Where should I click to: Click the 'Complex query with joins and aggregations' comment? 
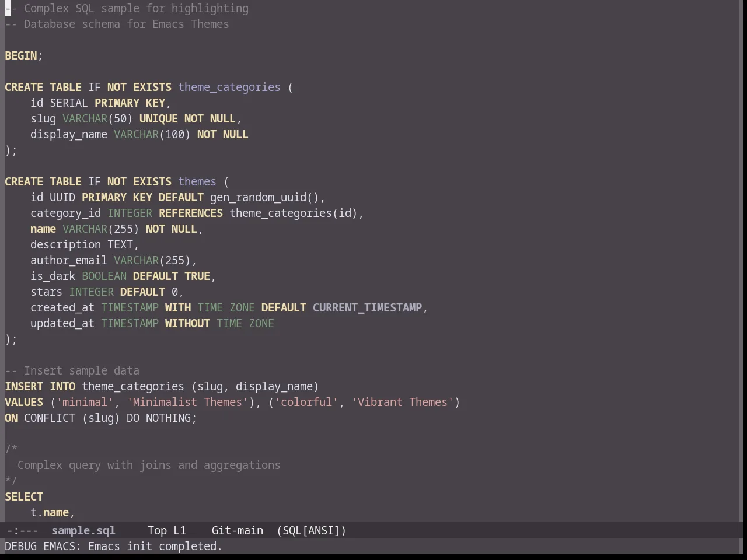click(x=149, y=465)
